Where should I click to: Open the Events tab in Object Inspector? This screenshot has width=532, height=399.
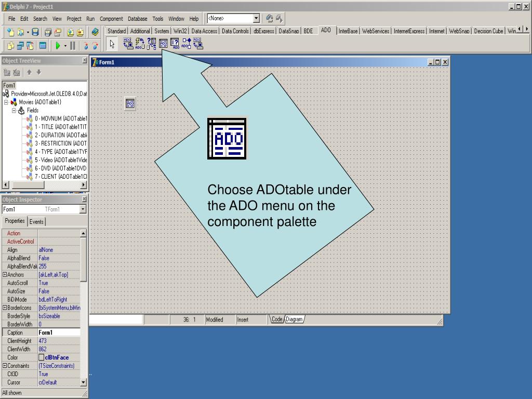click(x=36, y=221)
